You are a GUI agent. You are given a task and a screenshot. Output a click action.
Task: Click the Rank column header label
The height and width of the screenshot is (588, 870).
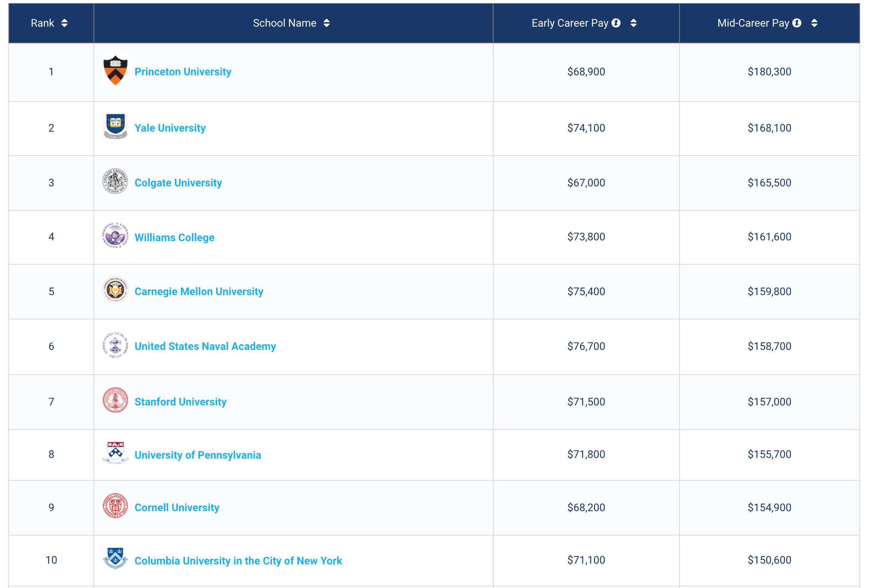pos(43,23)
